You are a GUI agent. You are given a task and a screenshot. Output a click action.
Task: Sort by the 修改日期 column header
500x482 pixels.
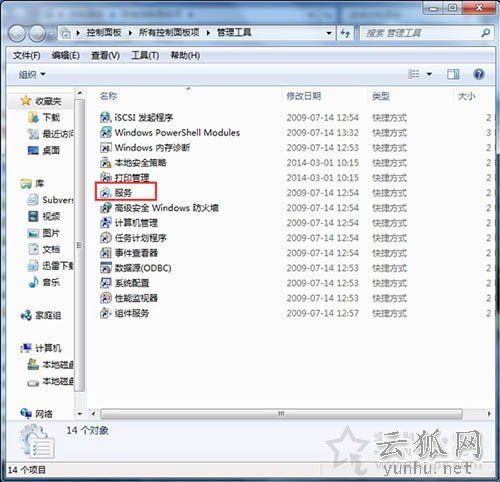click(304, 96)
